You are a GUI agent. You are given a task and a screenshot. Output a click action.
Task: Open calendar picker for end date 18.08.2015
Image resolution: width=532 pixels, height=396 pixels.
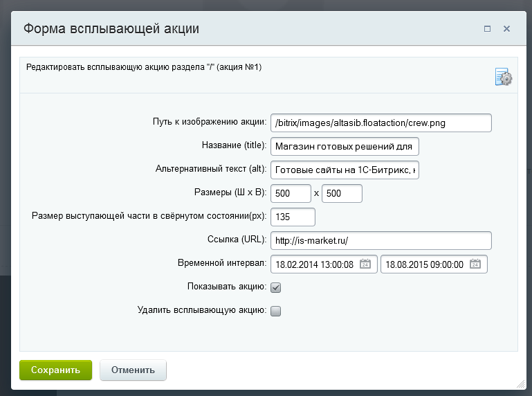point(475,264)
